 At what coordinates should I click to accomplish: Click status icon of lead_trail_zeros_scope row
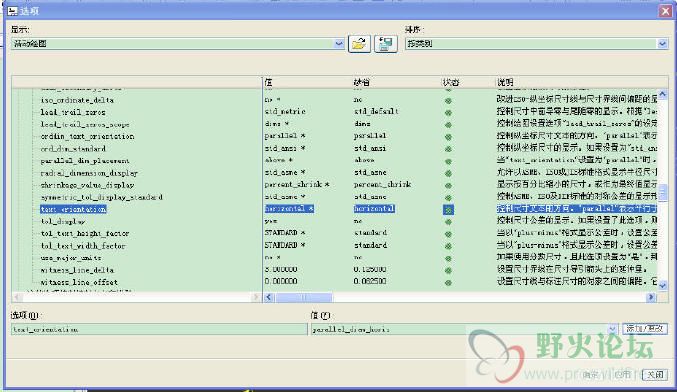click(x=448, y=125)
